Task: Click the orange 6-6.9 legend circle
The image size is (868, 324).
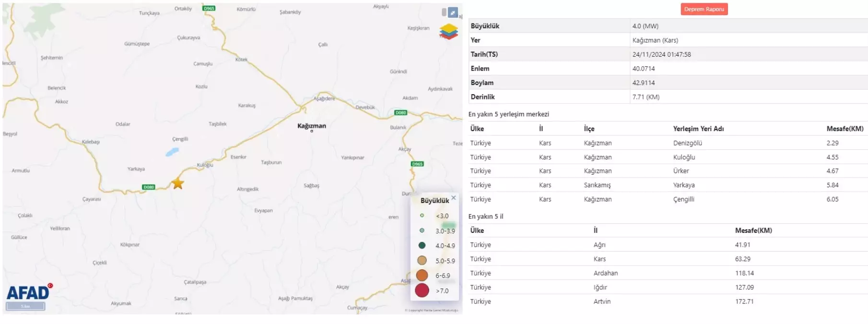Action: point(422,276)
